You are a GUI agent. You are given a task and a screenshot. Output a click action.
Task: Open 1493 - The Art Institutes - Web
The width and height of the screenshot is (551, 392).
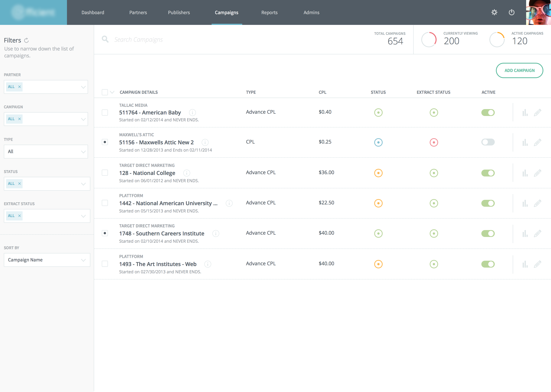[x=158, y=264]
